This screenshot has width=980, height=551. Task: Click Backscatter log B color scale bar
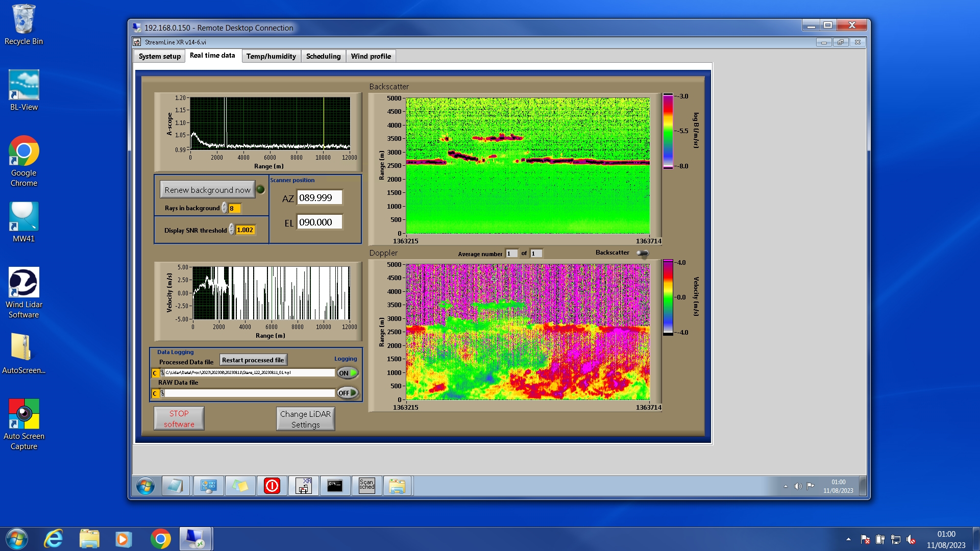point(668,131)
